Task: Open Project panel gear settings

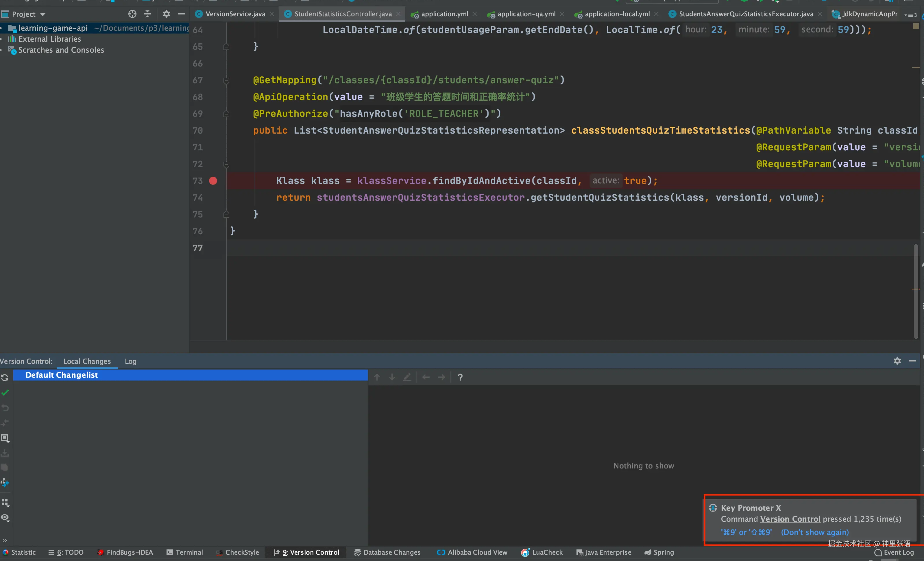Action: [x=166, y=14]
